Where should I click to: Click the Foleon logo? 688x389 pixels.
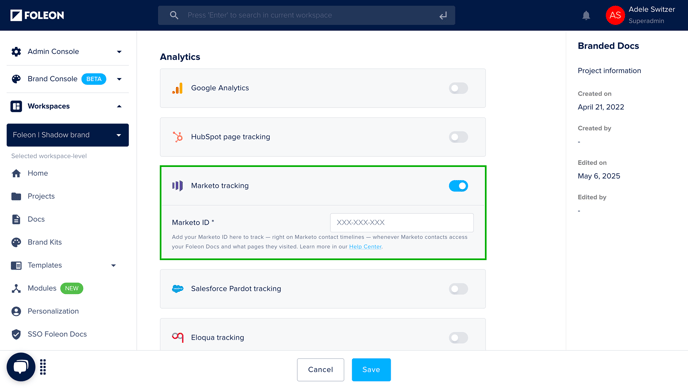coord(37,15)
